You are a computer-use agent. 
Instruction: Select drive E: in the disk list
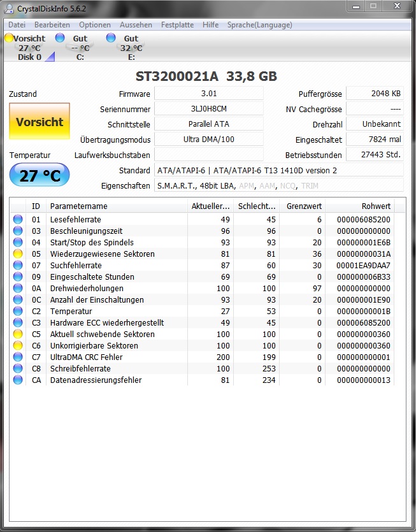click(x=131, y=48)
